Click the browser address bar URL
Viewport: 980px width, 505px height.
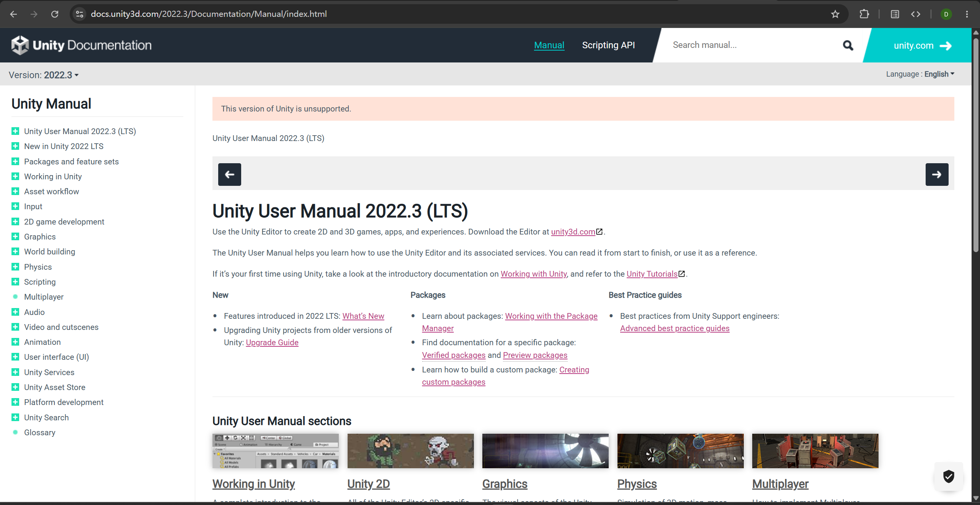(209, 14)
